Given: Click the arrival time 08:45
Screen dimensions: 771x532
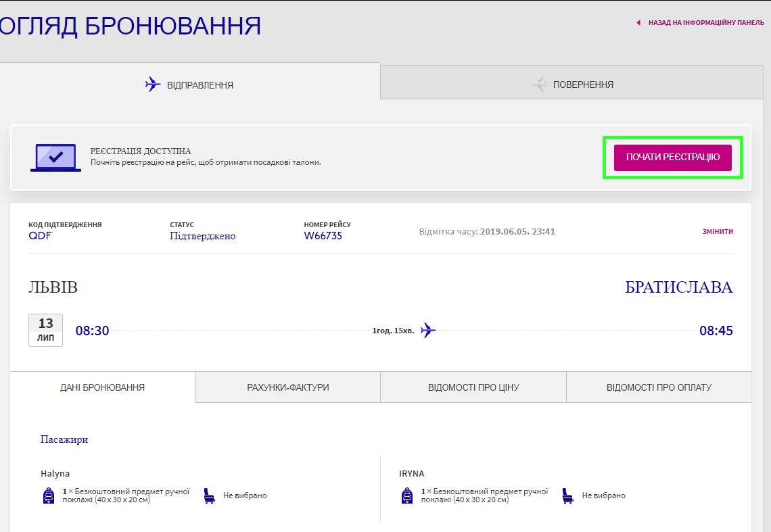Looking at the screenshot, I should coord(716,331).
